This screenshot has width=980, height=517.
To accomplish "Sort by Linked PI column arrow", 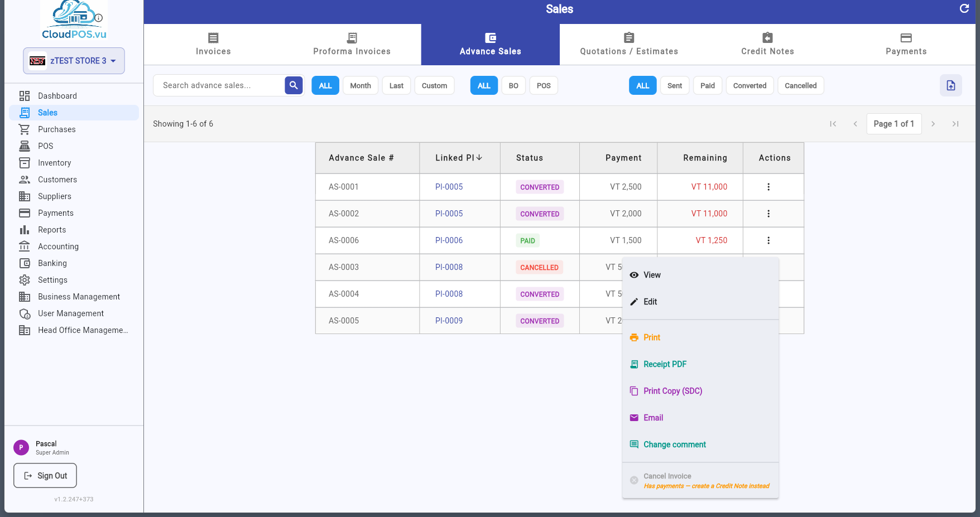I will click(479, 158).
